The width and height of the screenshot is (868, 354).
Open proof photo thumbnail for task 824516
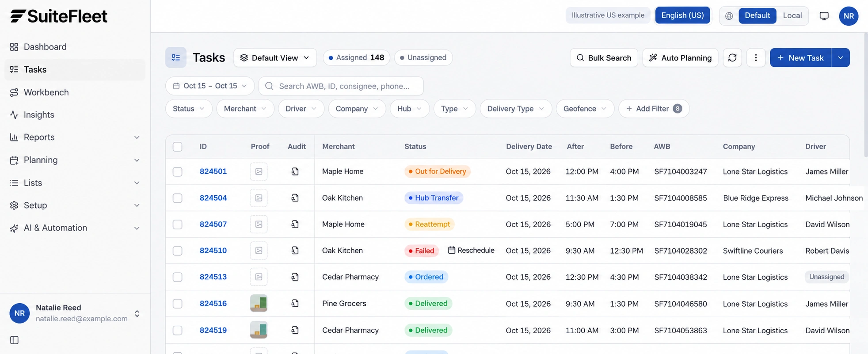pyautogui.click(x=259, y=303)
